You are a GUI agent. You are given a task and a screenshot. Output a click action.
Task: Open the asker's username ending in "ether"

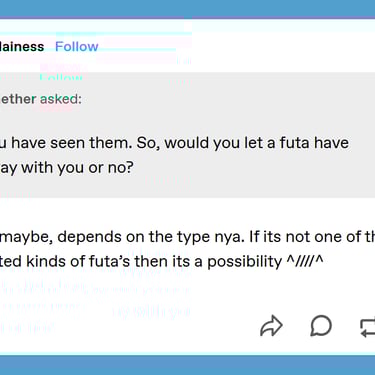click(x=18, y=99)
